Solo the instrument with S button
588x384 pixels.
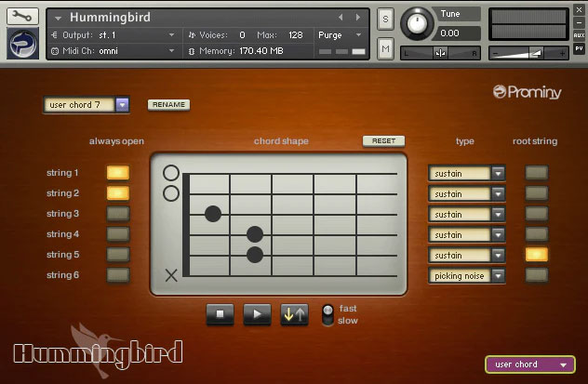click(385, 20)
